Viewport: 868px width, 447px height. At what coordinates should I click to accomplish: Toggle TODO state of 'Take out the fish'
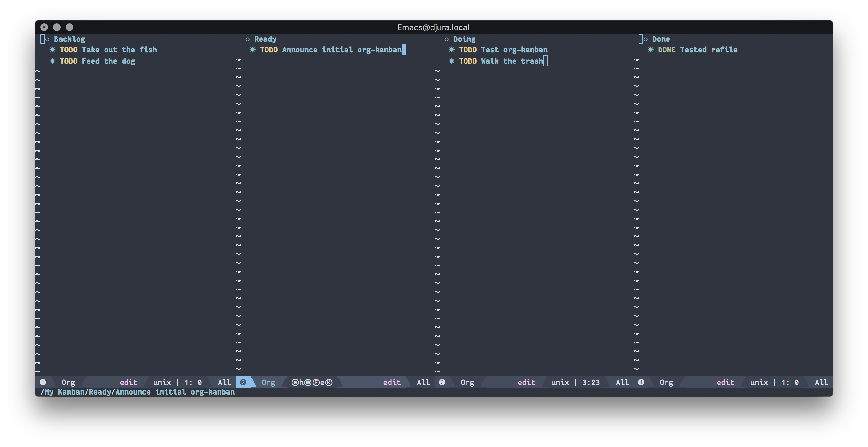69,50
